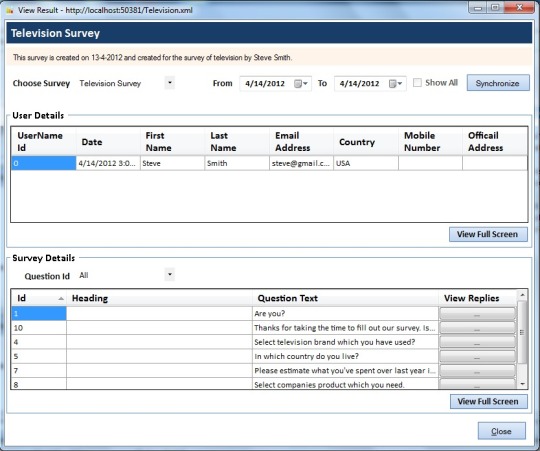Sort by the Date column header
The width and height of the screenshot is (540, 451).
tap(108, 141)
